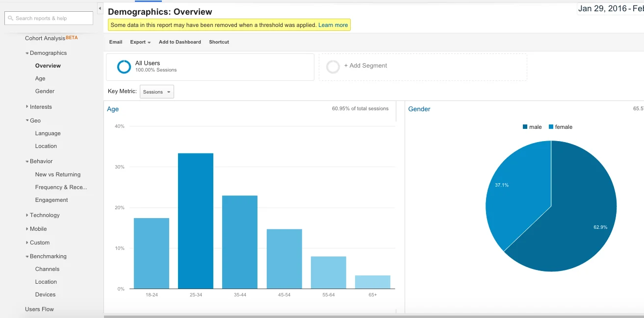Click the 25-34 age bar

click(x=195, y=220)
